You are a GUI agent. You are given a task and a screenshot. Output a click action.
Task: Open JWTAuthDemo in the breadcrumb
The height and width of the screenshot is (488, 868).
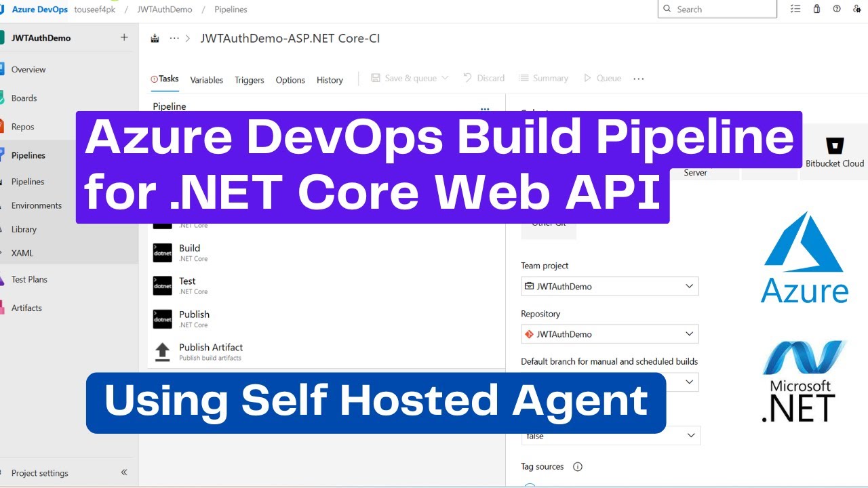(165, 9)
